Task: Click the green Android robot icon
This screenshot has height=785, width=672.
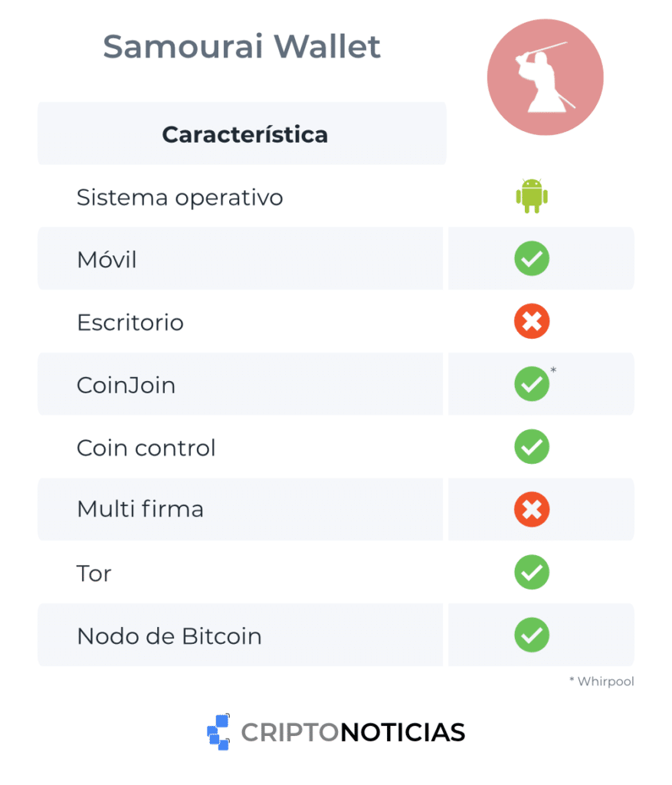Action: tap(532, 196)
